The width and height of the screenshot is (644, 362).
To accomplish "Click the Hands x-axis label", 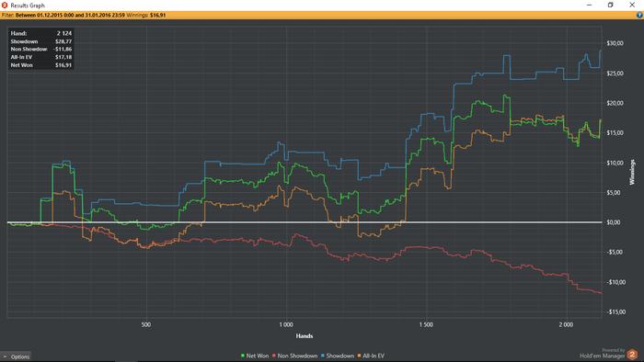I will click(305, 335).
